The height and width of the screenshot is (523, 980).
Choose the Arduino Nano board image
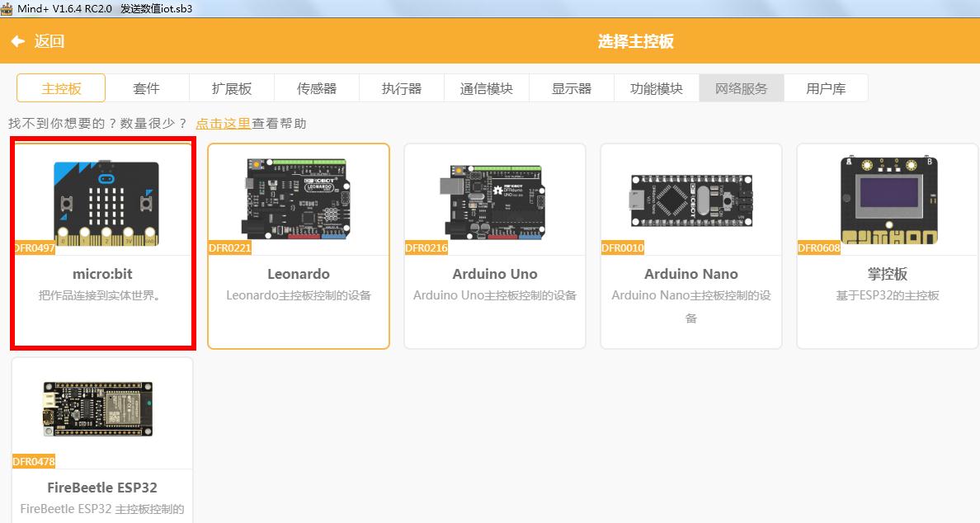690,200
